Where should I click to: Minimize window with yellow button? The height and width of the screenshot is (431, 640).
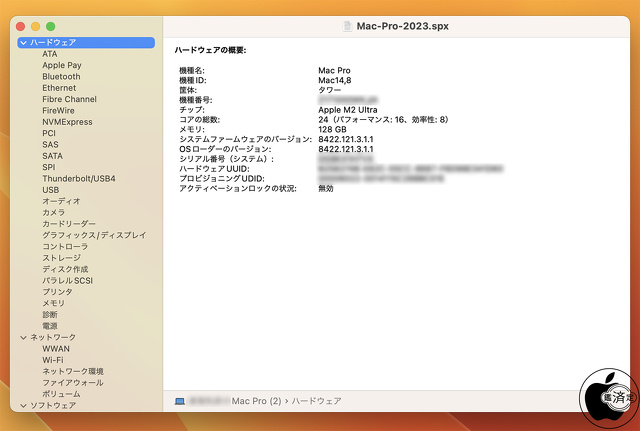pos(36,27)
